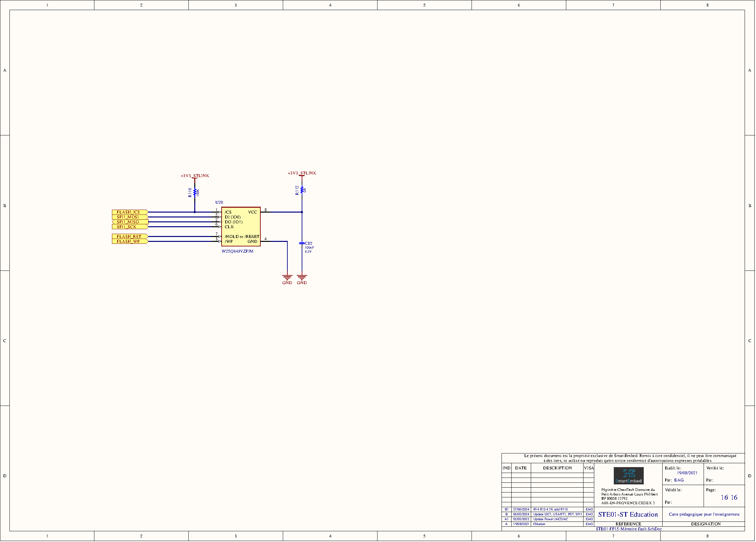Click the STE01-FP15-Mémoire flash.SchDoc filename
Image resolution: width=756 pixels, height=542 pixels.
[x=629, y=529]
